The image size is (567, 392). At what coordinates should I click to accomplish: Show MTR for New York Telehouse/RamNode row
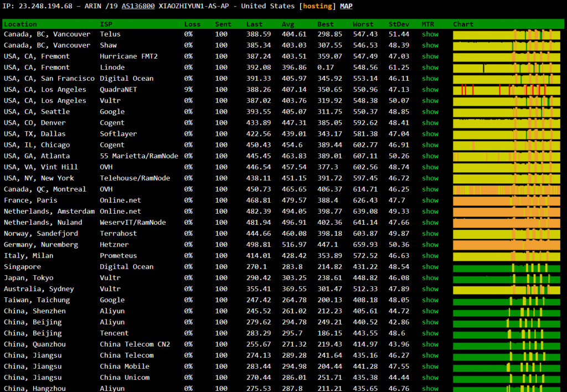(430, 178)
